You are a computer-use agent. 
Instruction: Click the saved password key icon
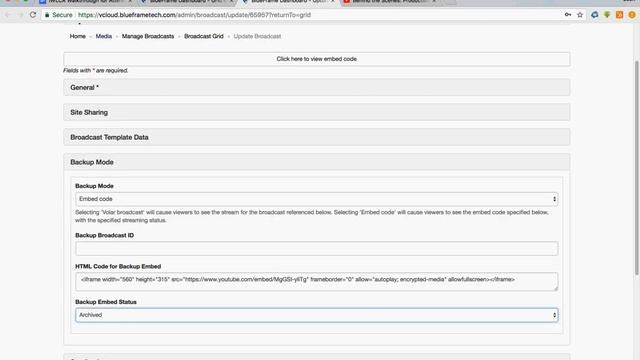(568, 15)
